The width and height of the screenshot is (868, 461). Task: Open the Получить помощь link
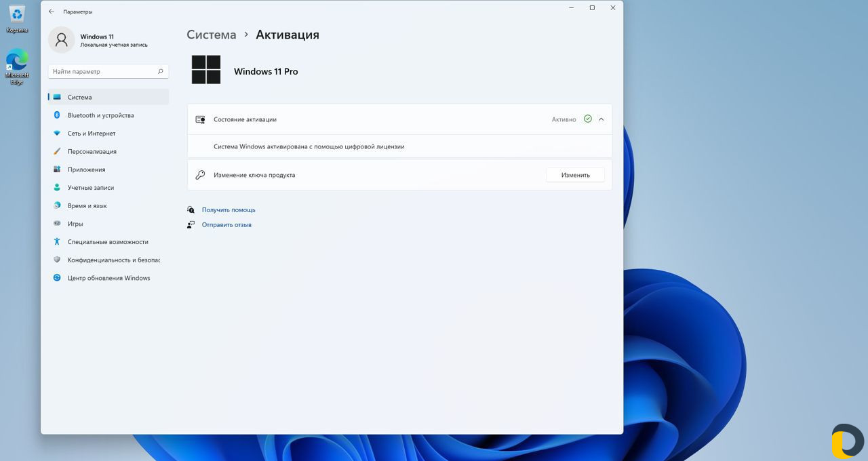(229, 210)
